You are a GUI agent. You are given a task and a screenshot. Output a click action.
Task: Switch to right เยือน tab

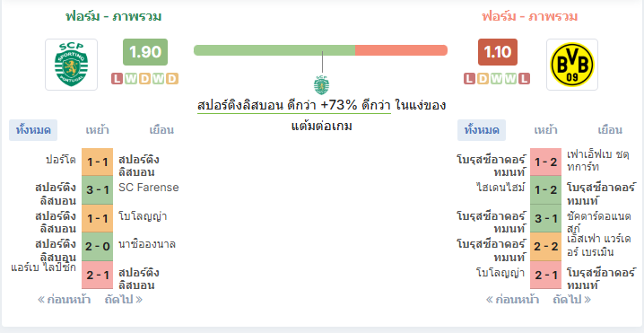(x=610, y=130)
